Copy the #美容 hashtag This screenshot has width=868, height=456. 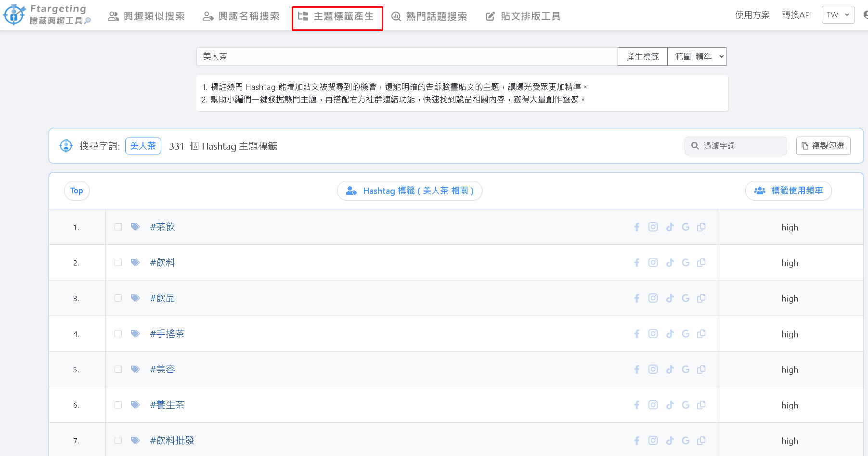point(701,369)
